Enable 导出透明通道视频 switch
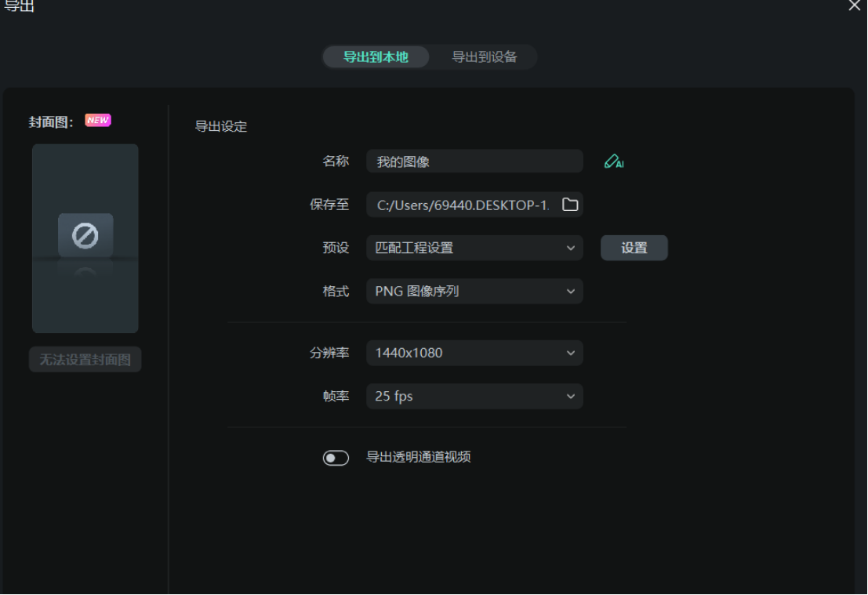 coord(336,458)
